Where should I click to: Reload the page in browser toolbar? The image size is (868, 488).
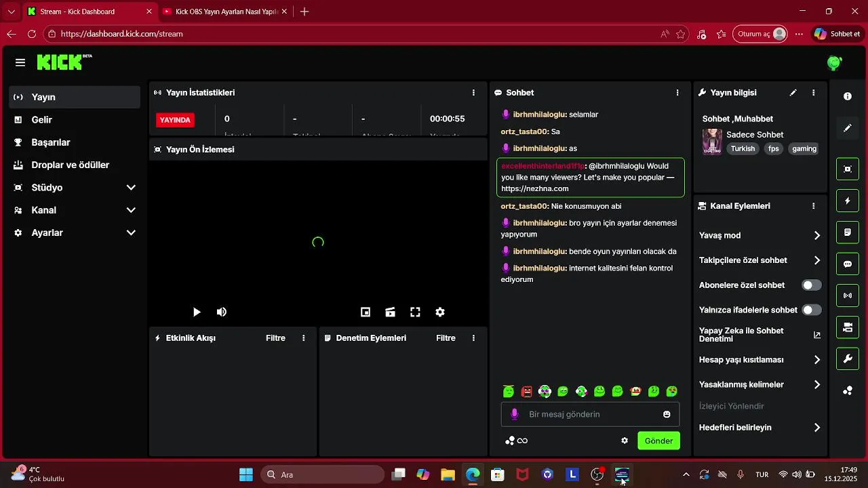[32, 34]
